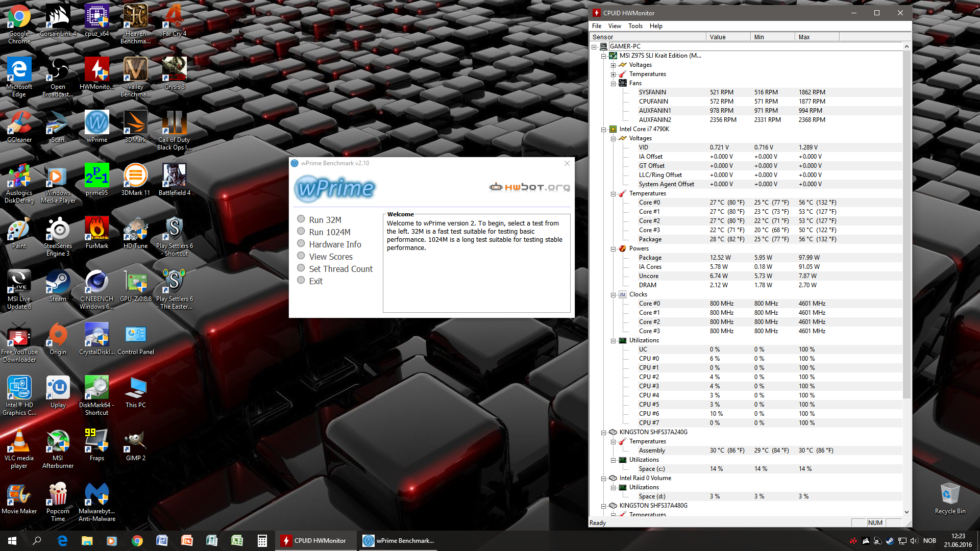Open the 3DMark desktop icon

(x=135, y=127)
